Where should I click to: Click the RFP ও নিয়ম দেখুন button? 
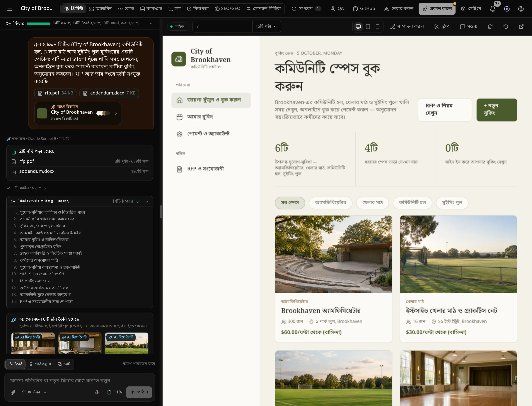(445, 110)
